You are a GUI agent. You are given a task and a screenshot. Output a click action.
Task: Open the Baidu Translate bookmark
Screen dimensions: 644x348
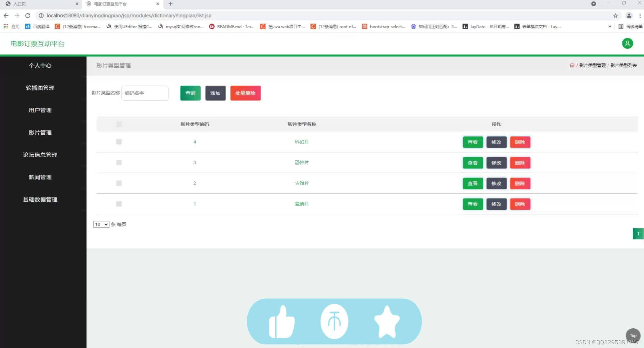tap(37, 26)
